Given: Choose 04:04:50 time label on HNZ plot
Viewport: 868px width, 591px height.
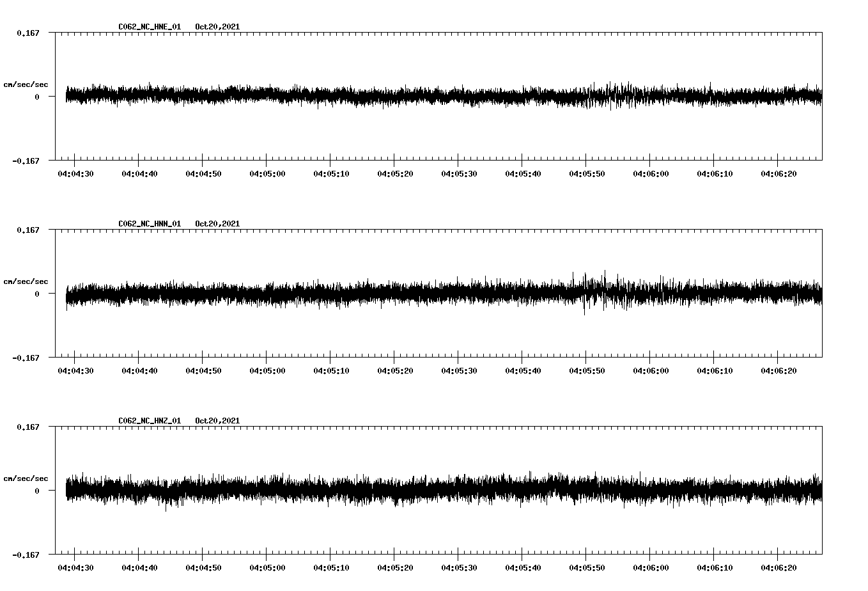Looking at the screenshot, I should pyautogui.click(x=203, y=567).
